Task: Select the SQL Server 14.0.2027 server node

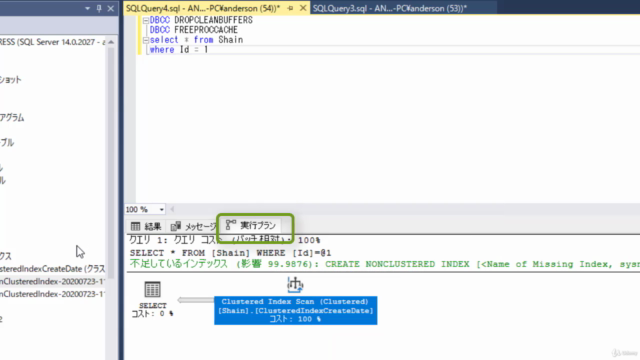Action: [x=52, y=42]
